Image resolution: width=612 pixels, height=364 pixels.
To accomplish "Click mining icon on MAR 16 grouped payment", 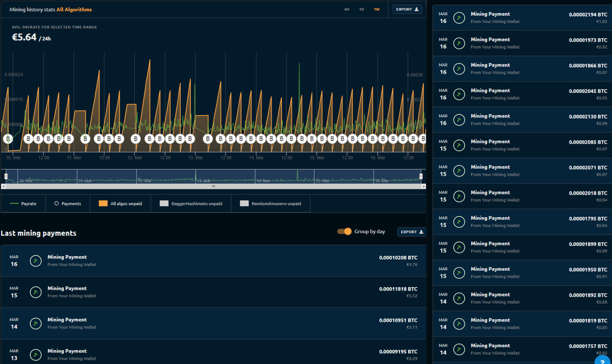I will click(36, 261).
